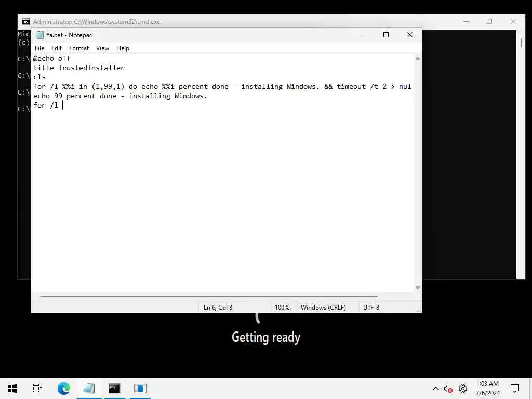This screenshot has height=399, width=532.
Task: Switch to Command Prompt via its taskbar icon
Action: [114, 389]
